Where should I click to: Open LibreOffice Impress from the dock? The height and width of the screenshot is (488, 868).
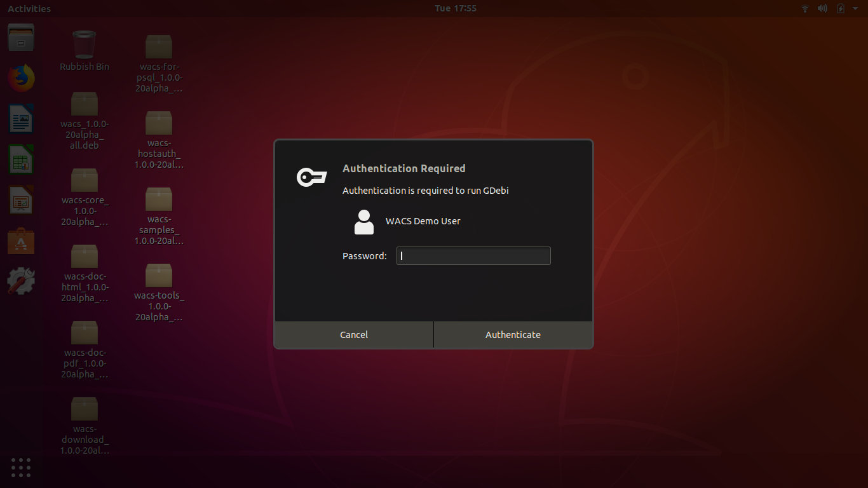21,200
